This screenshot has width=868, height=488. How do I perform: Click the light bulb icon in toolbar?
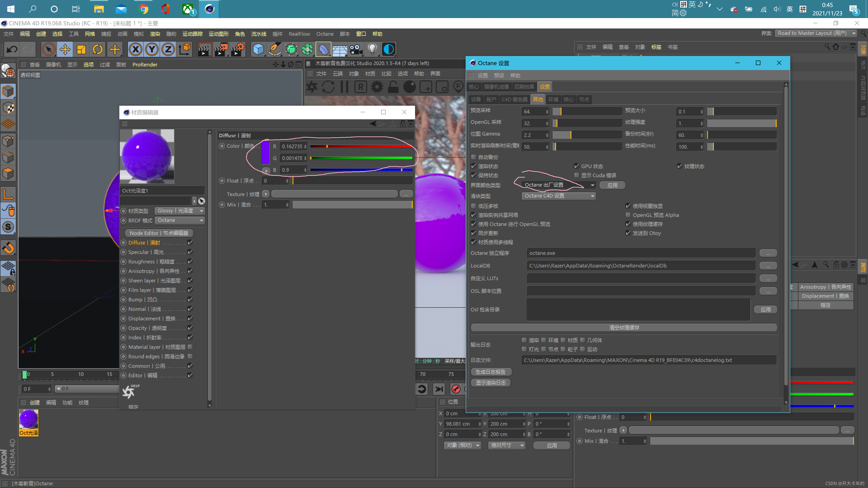372,49
